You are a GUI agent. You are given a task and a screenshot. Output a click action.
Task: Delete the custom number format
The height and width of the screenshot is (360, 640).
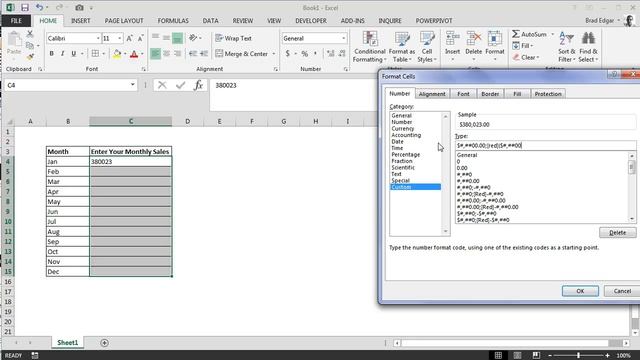point(618,233)
